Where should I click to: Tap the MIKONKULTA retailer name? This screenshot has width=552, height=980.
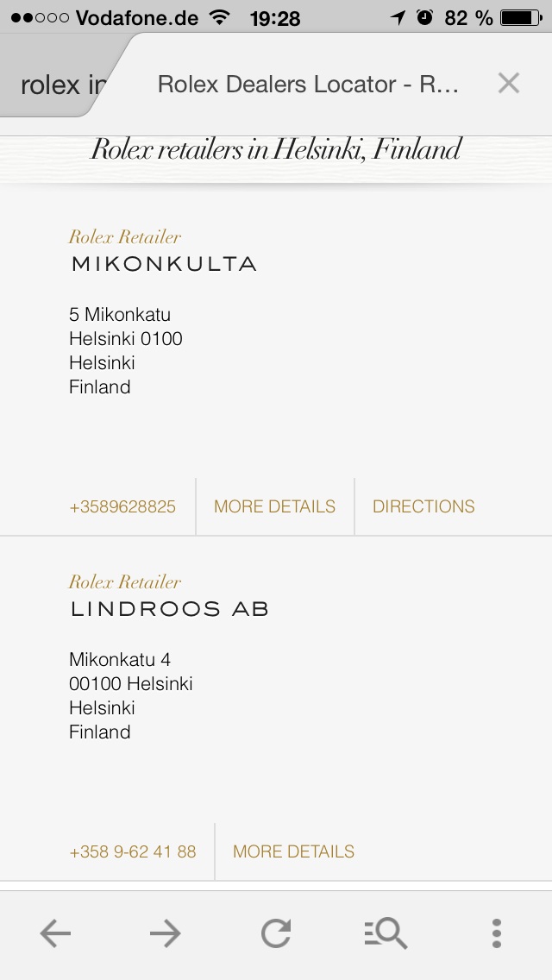pos(164,264)
